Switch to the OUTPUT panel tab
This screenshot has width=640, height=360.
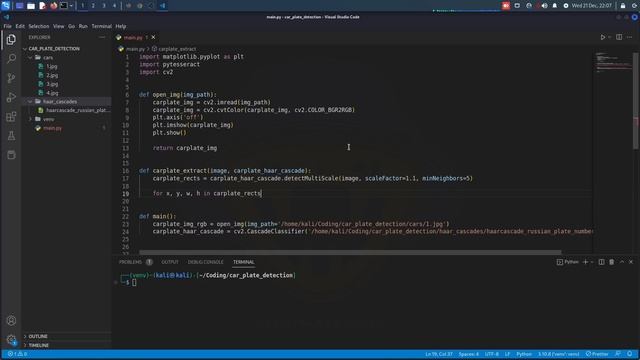[x=170, y=262]
